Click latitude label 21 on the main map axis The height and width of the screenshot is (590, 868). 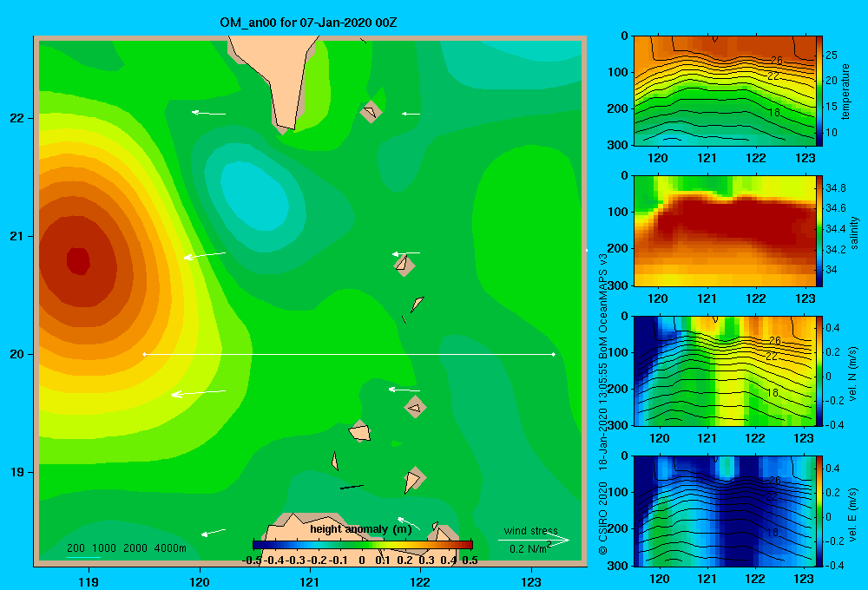click(x=17, y=236)
